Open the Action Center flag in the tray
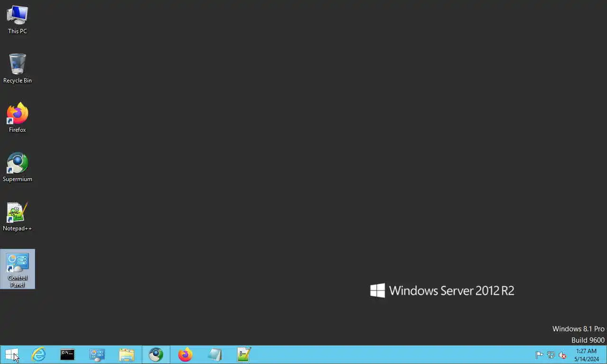607x364 pixels. 539,355
